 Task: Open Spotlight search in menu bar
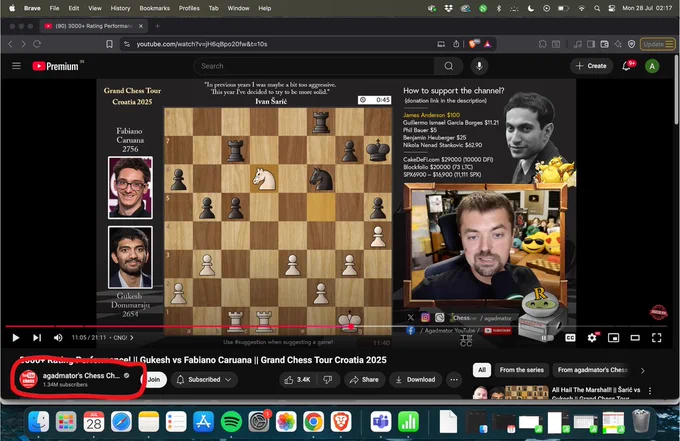597,8
